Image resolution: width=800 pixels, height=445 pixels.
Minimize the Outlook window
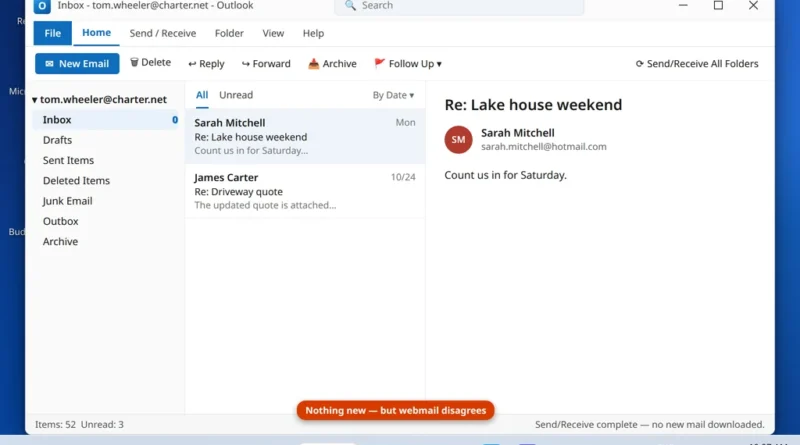point(683,6)
